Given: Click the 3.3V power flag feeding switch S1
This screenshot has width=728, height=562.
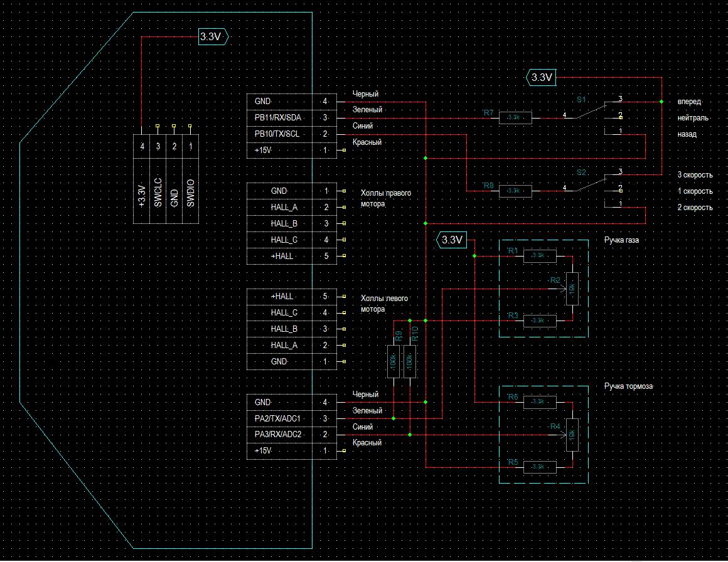Looking at the screenshot, I should pos(540,78).
